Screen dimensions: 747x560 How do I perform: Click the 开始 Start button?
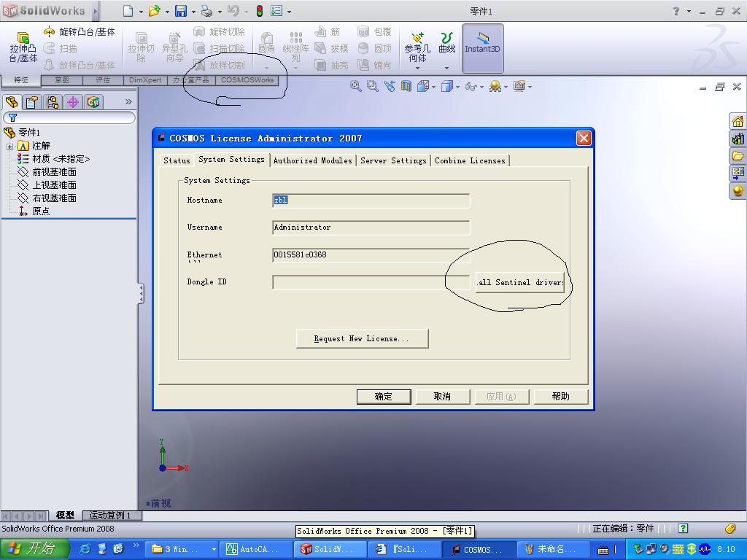35,549
